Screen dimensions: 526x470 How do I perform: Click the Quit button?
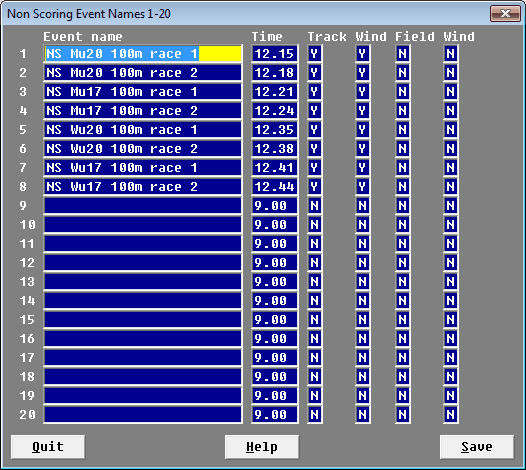pos(48,447)
